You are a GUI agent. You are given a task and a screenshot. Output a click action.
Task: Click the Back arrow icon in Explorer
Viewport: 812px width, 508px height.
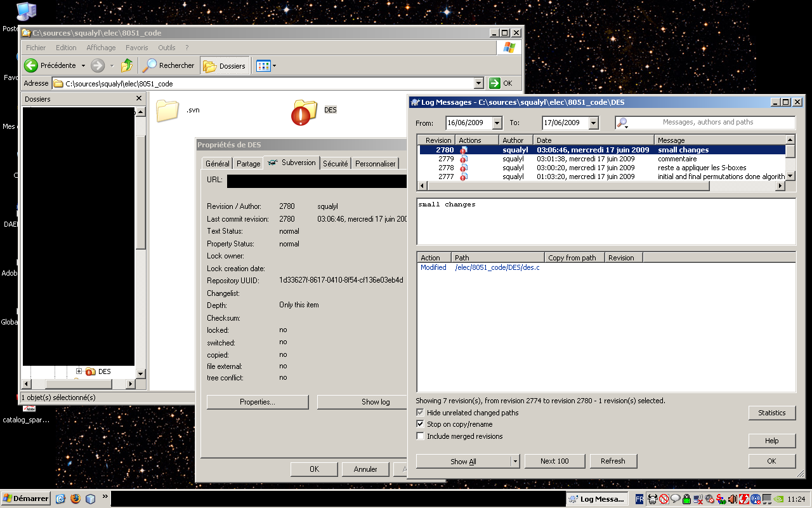point(31,65)
